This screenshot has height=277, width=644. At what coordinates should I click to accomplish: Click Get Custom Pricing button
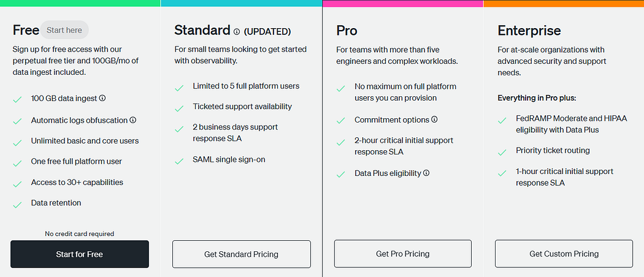564,254
